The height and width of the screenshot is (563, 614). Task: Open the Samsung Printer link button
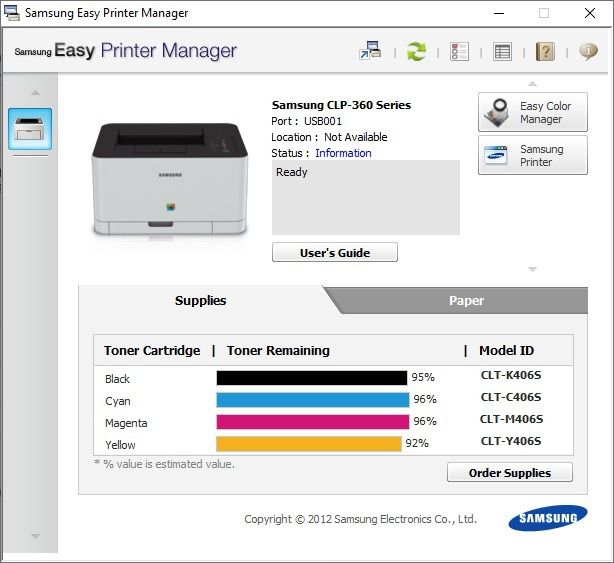(x=533, y=155)
